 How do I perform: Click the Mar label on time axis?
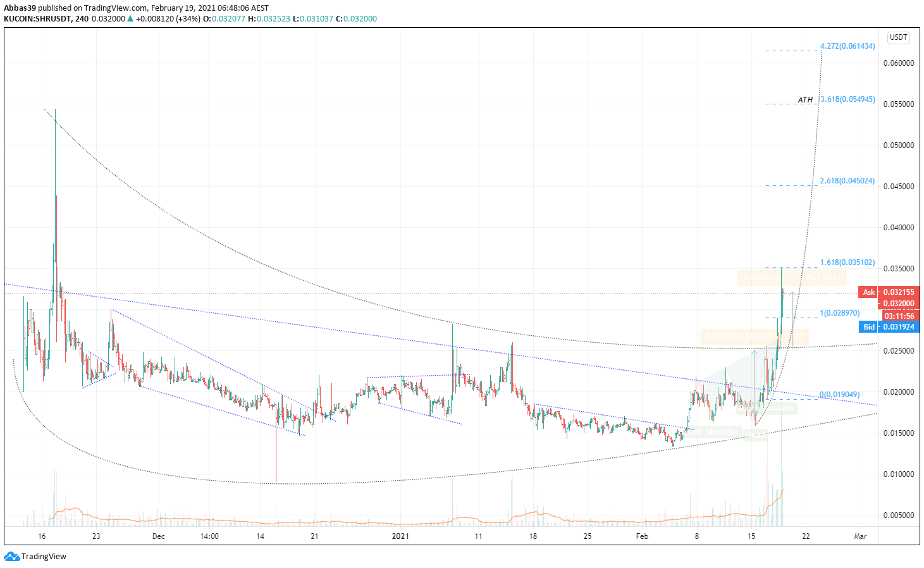pyautogui.click(x=860, y=536)
